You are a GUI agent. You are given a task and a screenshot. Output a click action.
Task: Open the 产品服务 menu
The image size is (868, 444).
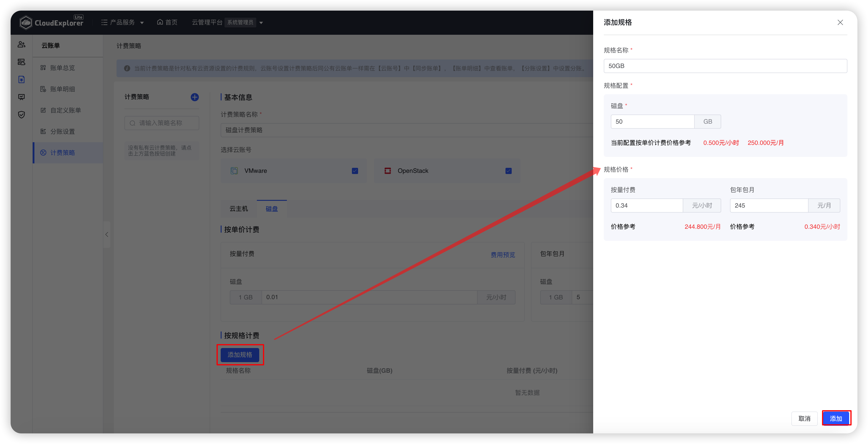point(122,22)
